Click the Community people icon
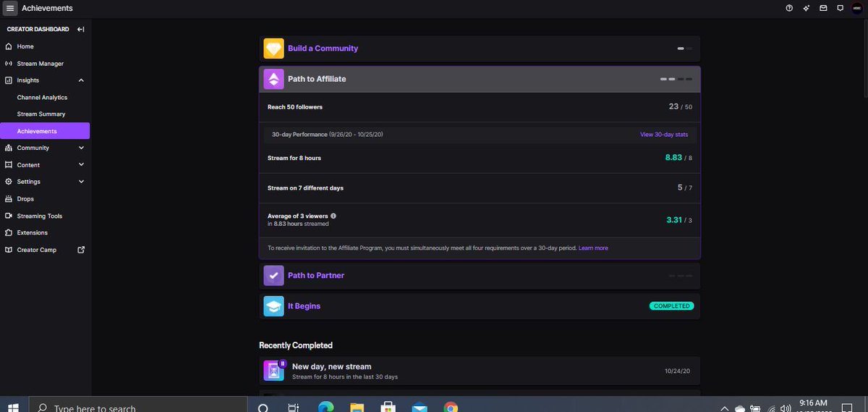868x412 pixels. click(x=9, y=148)
